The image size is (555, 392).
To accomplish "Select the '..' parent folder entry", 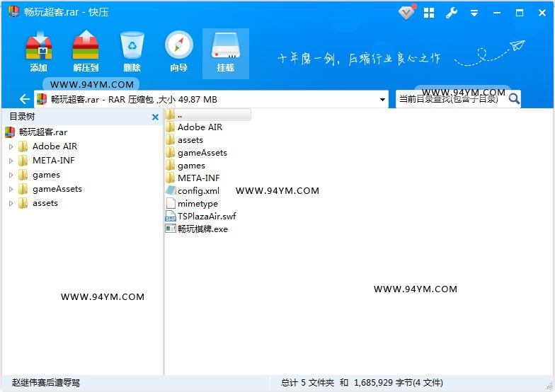I will (208, 115).
